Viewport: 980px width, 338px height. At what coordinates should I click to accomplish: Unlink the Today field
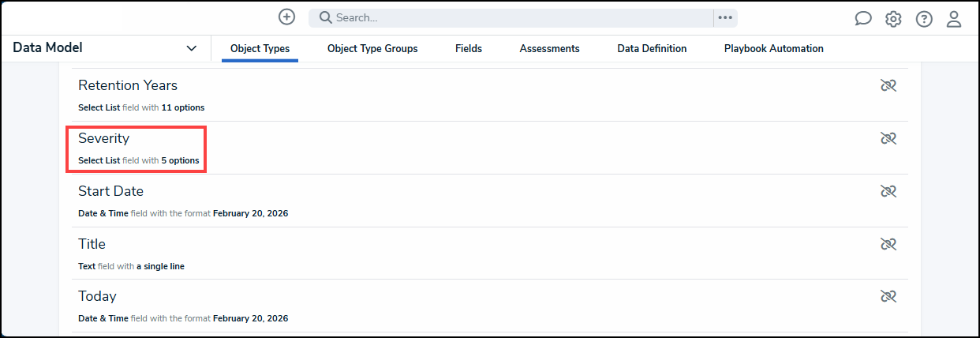point(888,296)
